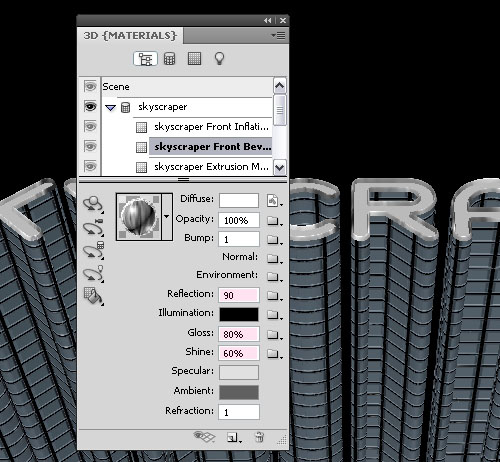Select the 3D Material Drop paint bucket tool
500x462 pixels.
coord(94,296)
